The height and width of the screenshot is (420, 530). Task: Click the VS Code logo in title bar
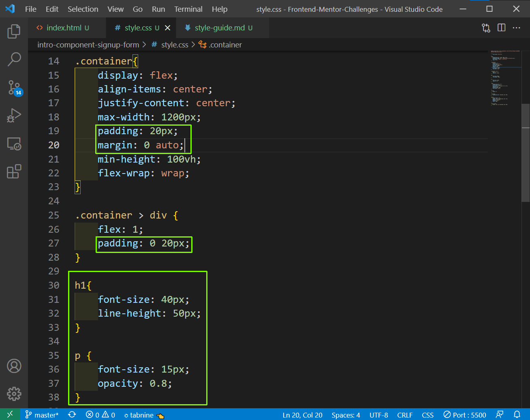point(10,9)
